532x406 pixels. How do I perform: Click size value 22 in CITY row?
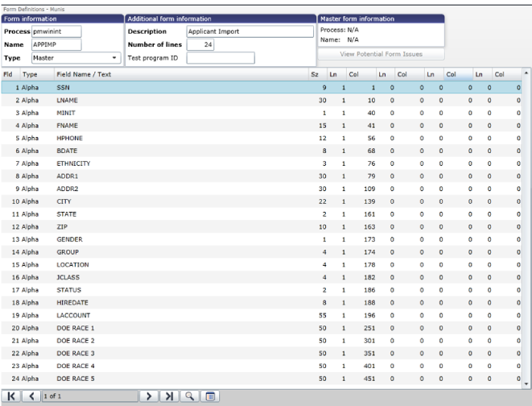pyautogui.click(x=322, y=201)
